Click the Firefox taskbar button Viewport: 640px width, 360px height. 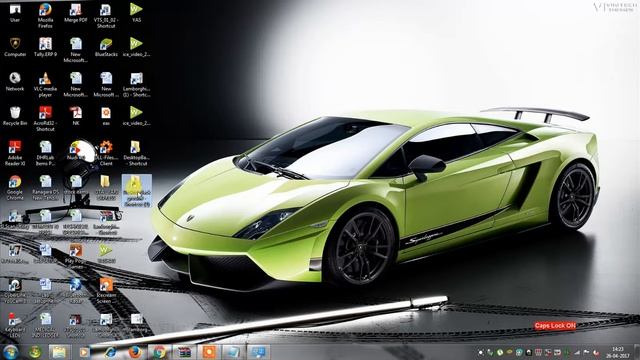pyautogui.click(x=135, y=352)
